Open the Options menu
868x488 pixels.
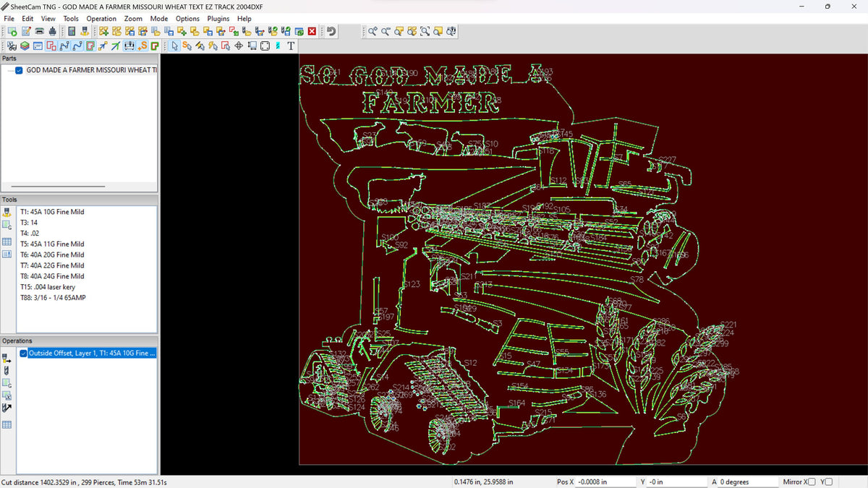[187, 18]
